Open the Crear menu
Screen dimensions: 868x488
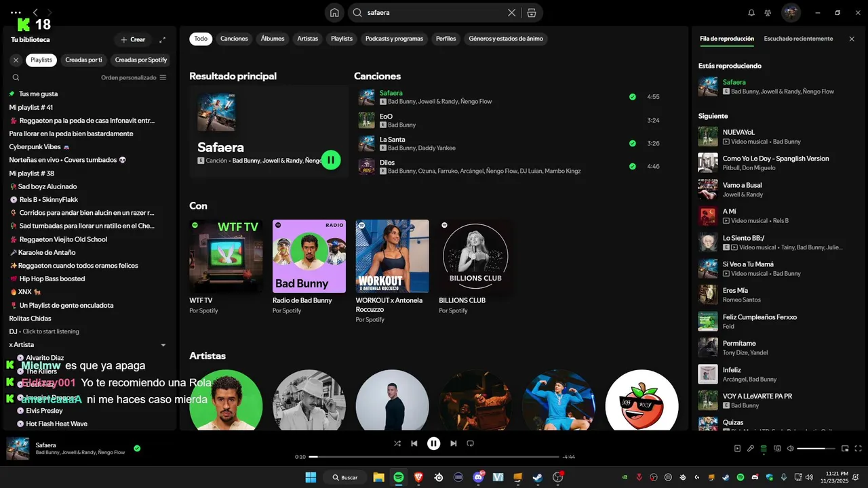(x=133, y=39)
